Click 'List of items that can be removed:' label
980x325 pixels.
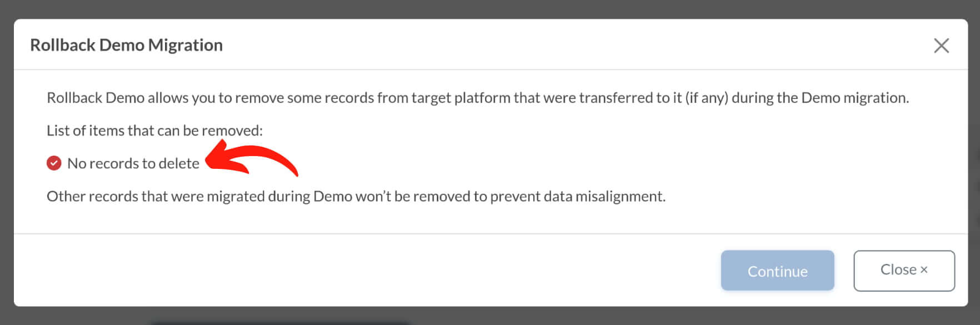pos(154,131)
